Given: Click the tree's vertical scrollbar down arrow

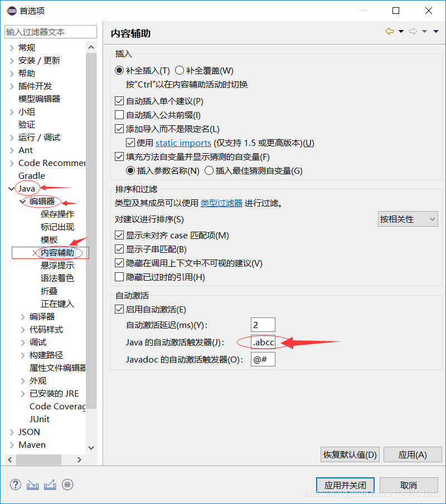Looking at the screenshot, I should point(91,448).
